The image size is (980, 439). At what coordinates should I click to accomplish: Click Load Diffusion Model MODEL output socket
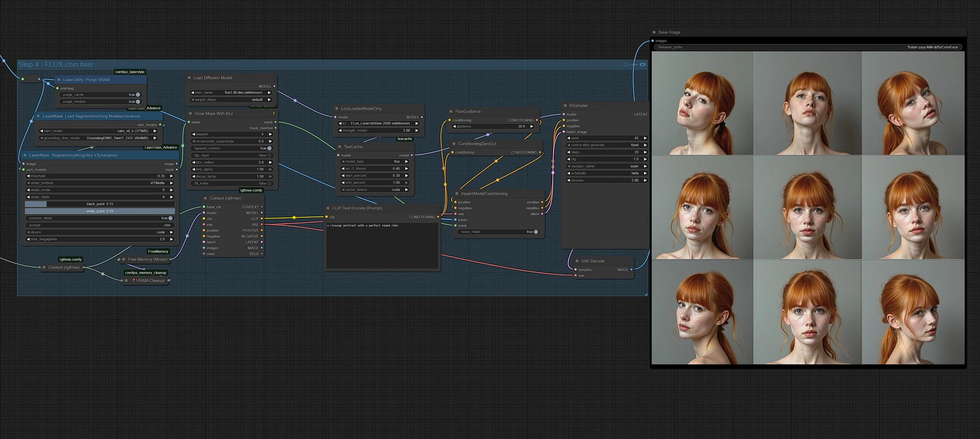(274, 86)
